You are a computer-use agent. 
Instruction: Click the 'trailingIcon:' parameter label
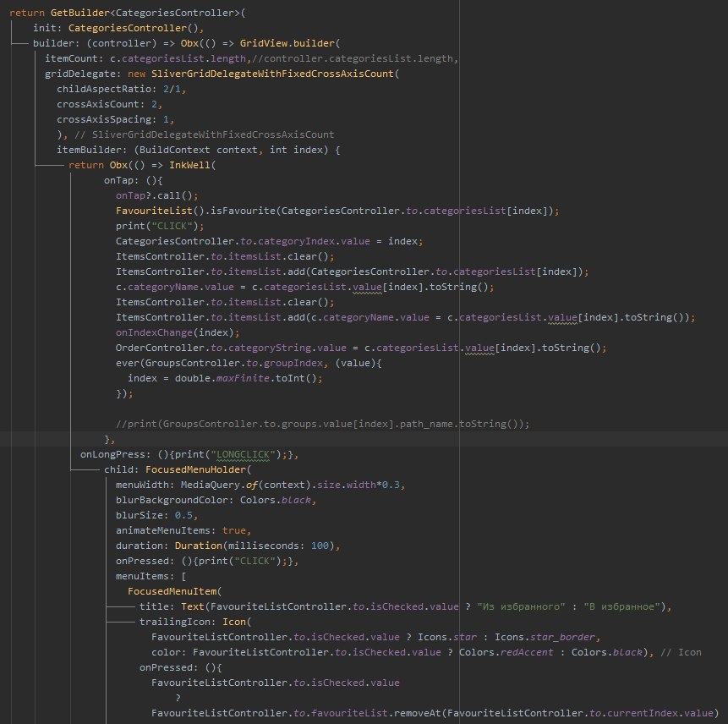(x=178, y=623)
